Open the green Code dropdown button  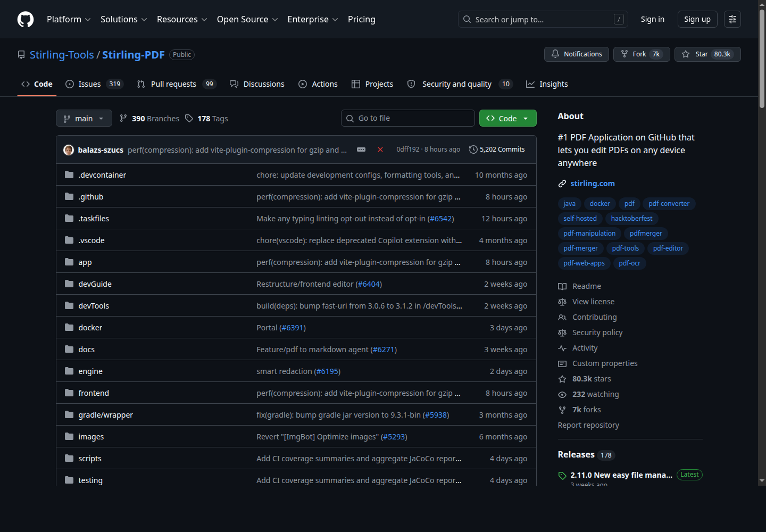click(x=508, y=118)
